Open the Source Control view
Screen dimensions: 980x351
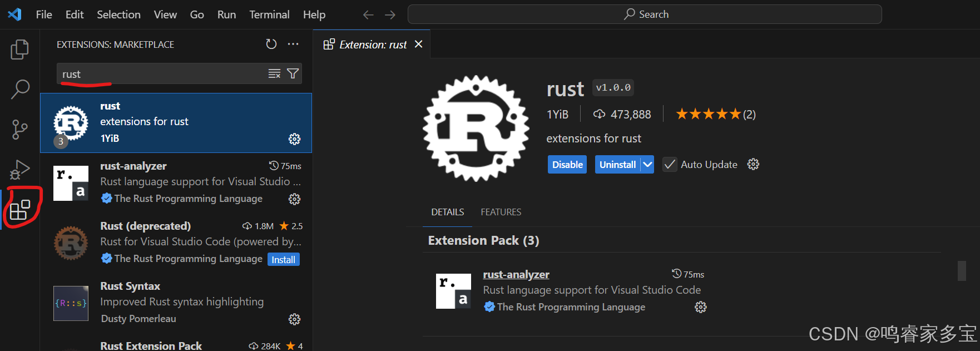click(20, 129)
